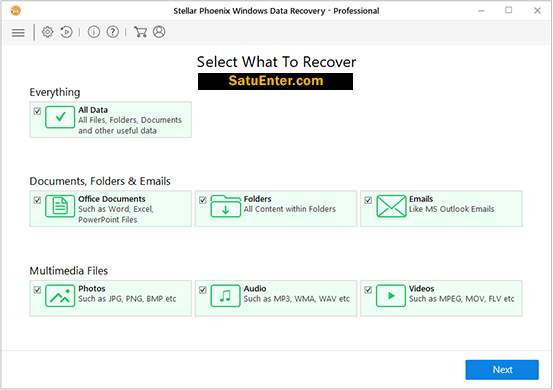Click the Folders download icon

225,206
